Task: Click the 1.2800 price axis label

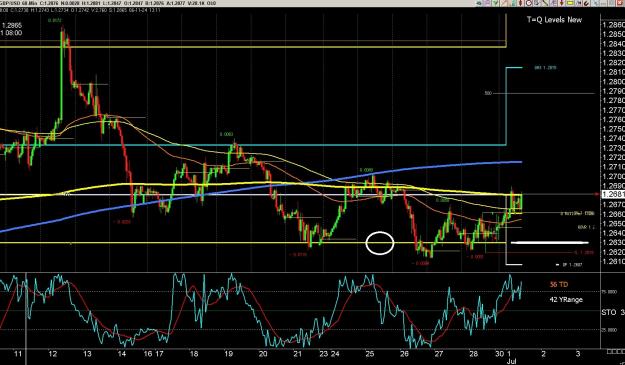Action: pyautogui.click(x=613, y=82)
